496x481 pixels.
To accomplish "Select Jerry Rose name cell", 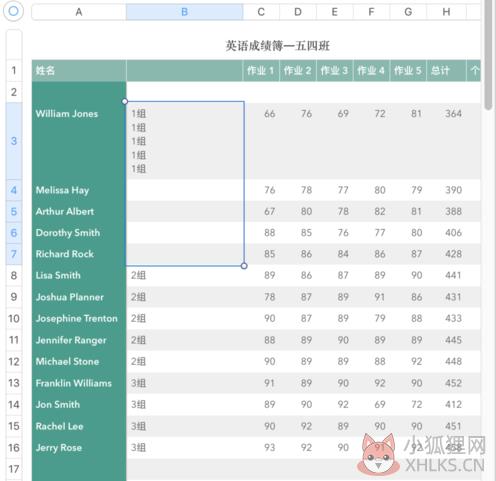I will coord(79,448).
